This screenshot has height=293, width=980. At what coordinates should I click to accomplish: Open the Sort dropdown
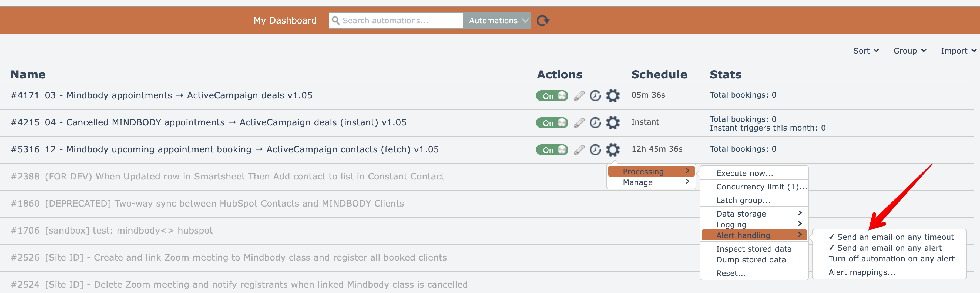(x=865, y=51)
